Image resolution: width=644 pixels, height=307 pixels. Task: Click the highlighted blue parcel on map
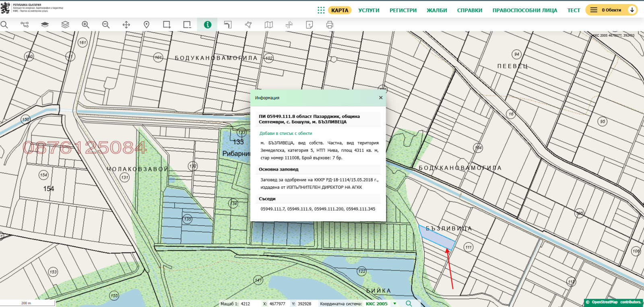pyautogui.click(x=437, y=238)
